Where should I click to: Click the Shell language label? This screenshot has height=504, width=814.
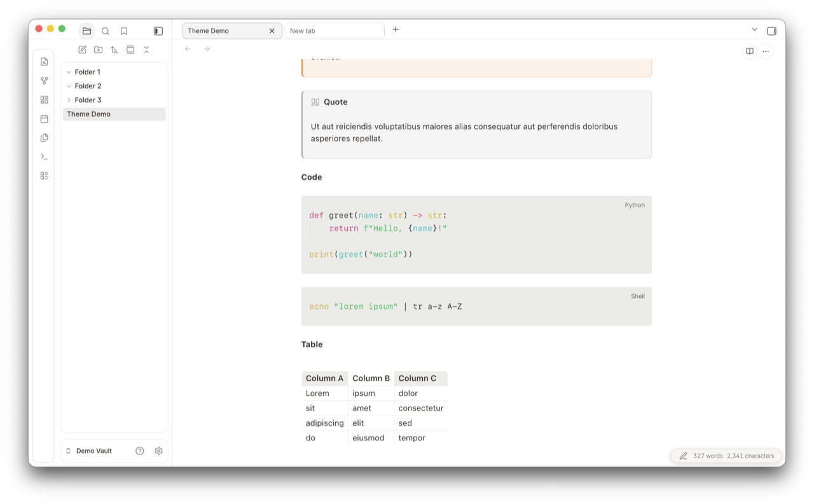click(638, 296)
